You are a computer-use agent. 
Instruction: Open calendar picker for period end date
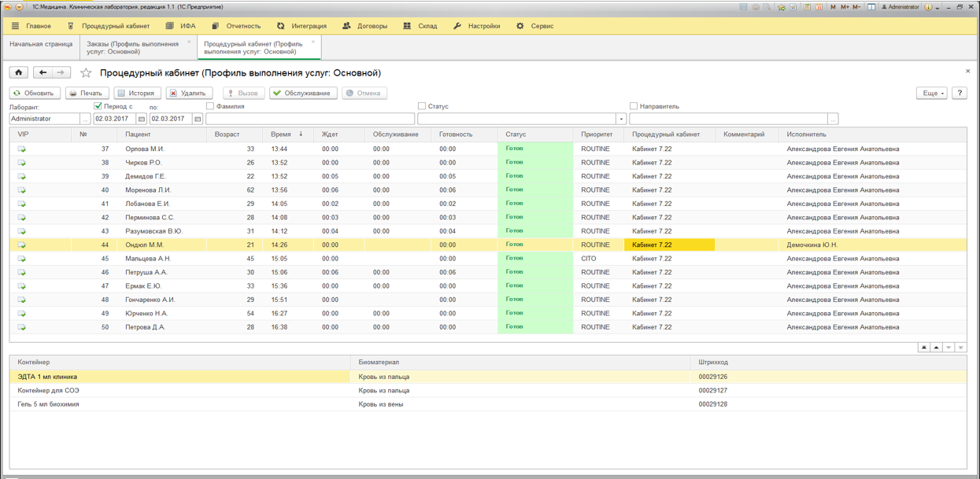pyautogui.click(x=198, y=119)
